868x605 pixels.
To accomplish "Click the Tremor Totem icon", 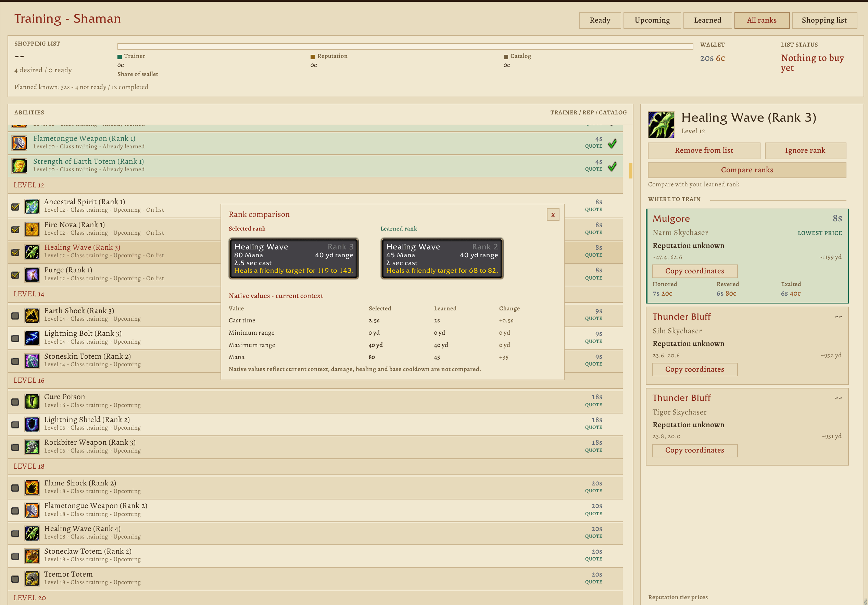I will click(32, 579).
